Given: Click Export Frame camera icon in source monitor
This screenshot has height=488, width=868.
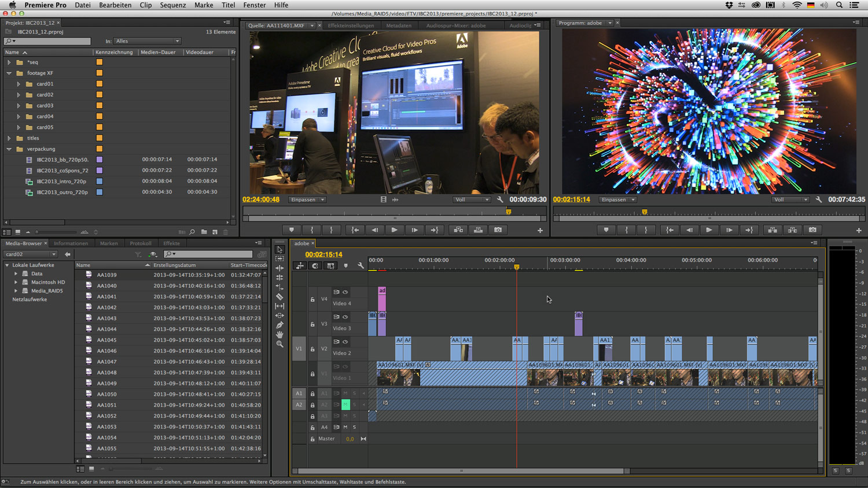Looking at the screenshot, I should tap(498, 230).
